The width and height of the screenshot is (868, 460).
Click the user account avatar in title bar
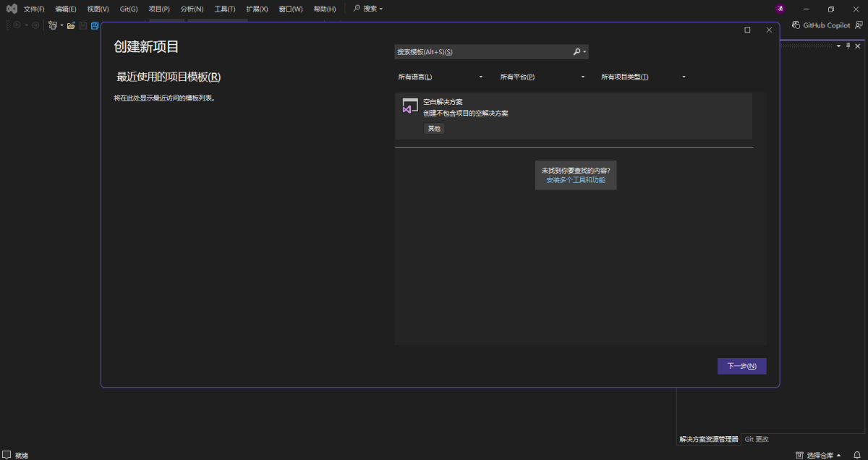[x=779, y=8]
